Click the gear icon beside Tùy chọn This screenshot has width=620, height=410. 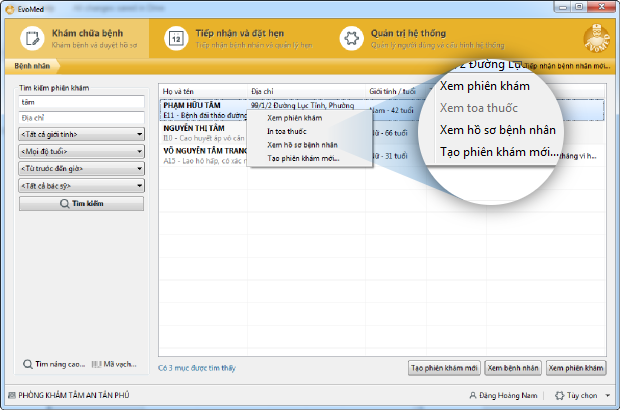tap(559, 395)
